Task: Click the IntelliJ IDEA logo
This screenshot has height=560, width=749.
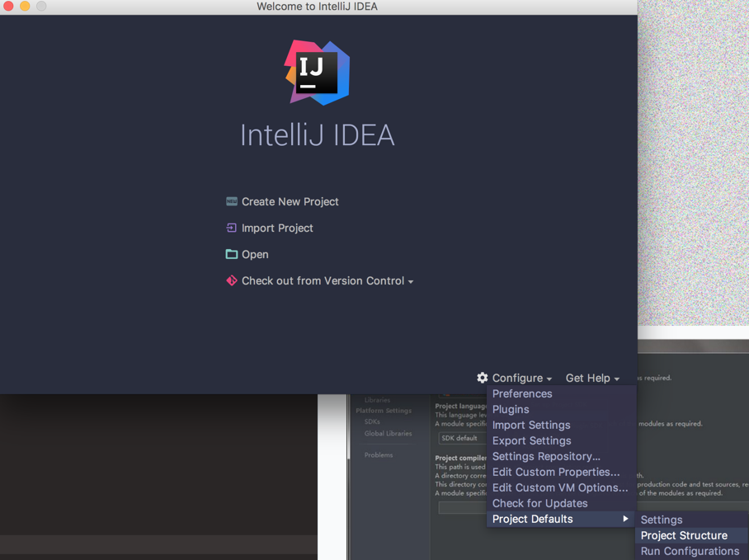Action: tap(318, 73)
